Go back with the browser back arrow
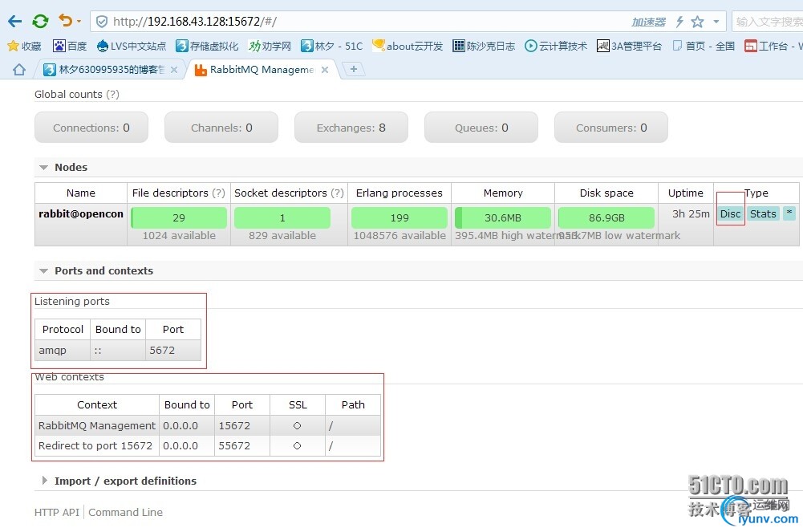The height and width of the screenshot is (532, 803). (15, 22)
